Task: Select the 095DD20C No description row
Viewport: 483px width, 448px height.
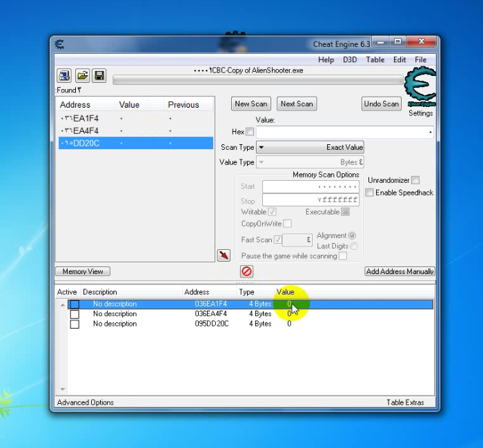Action: tap(250, 324)
